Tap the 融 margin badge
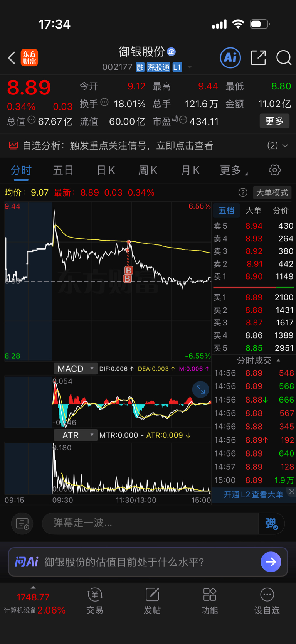Viewport: 296px width, 644px height. (140, 67)
